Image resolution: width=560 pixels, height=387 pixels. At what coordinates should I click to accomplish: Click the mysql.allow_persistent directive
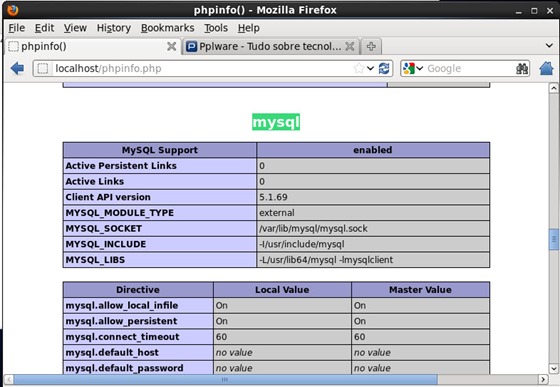click(121, 321)
